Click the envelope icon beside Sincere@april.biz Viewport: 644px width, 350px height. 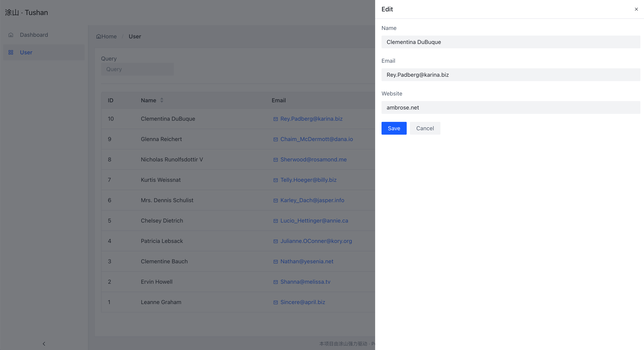(275, 302)
